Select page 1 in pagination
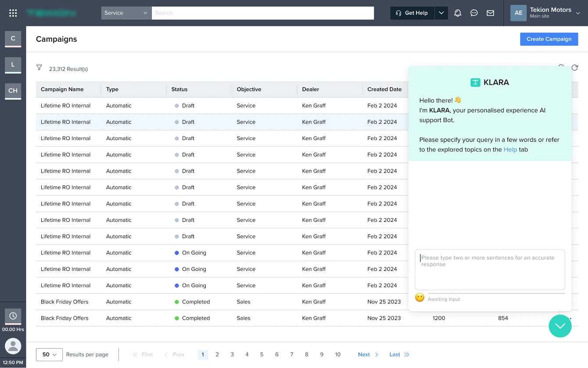The width and height of the screenshot is (588, 368). point(203,354)
